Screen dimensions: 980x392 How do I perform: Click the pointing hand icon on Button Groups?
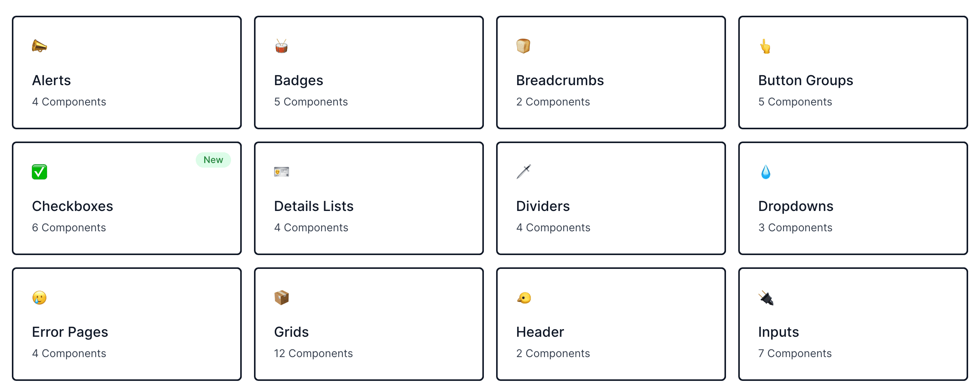click(x=765, y=46)
